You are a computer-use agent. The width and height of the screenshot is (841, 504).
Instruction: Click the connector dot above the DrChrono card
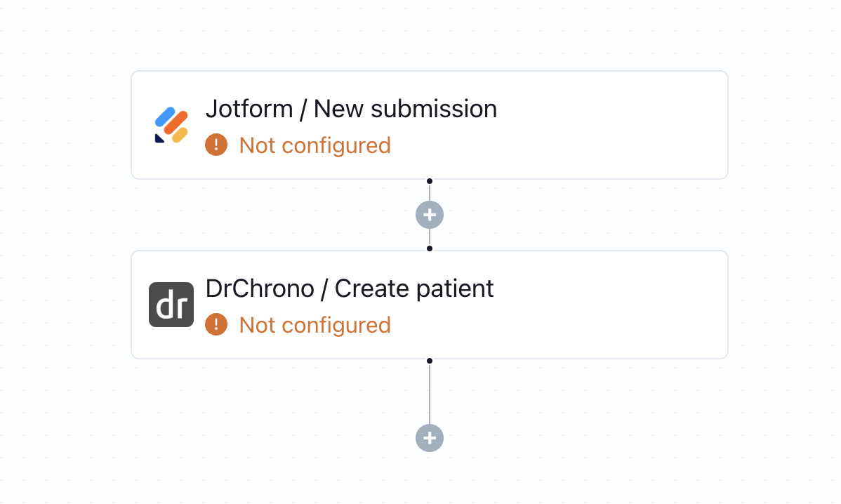pyautogui.click(x=429, y=248)
